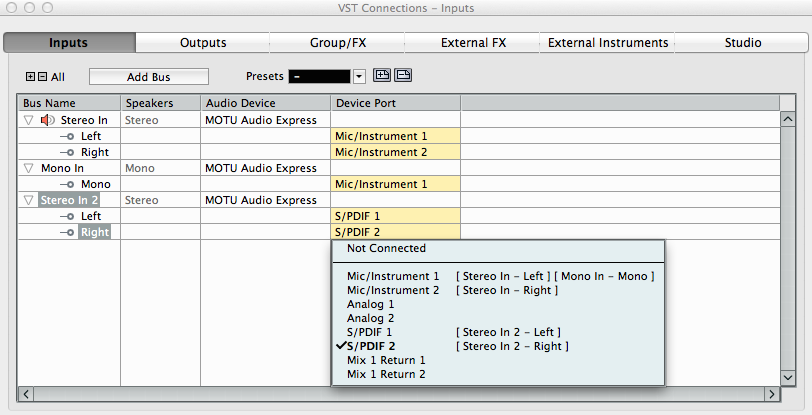The height and width of the screenshot is (415, 812).
Task: Collapse the Stereo In bus
Action: 28,120
